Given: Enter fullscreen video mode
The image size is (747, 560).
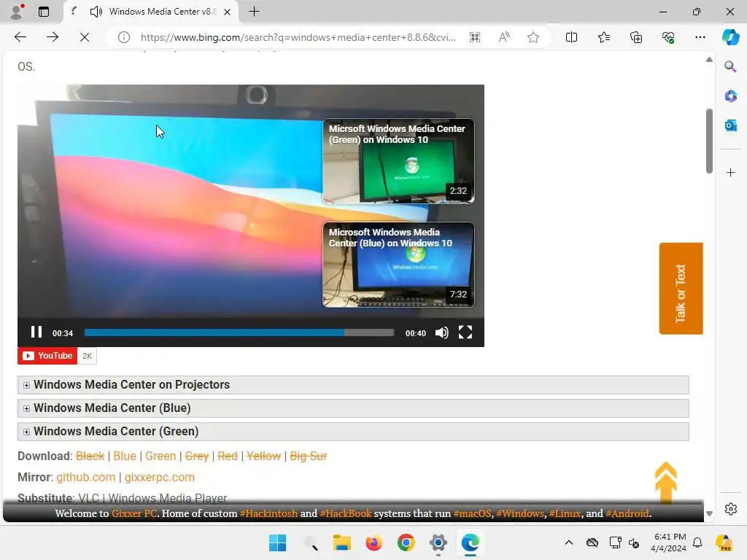Looking at the screenshot, I should [465, 332].
